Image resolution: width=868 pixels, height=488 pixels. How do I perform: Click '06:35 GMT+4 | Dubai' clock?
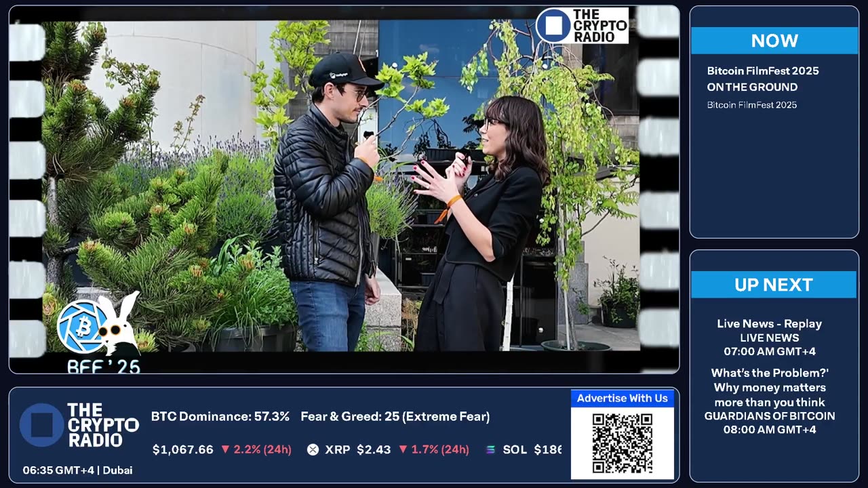click(x=77, y=470)
